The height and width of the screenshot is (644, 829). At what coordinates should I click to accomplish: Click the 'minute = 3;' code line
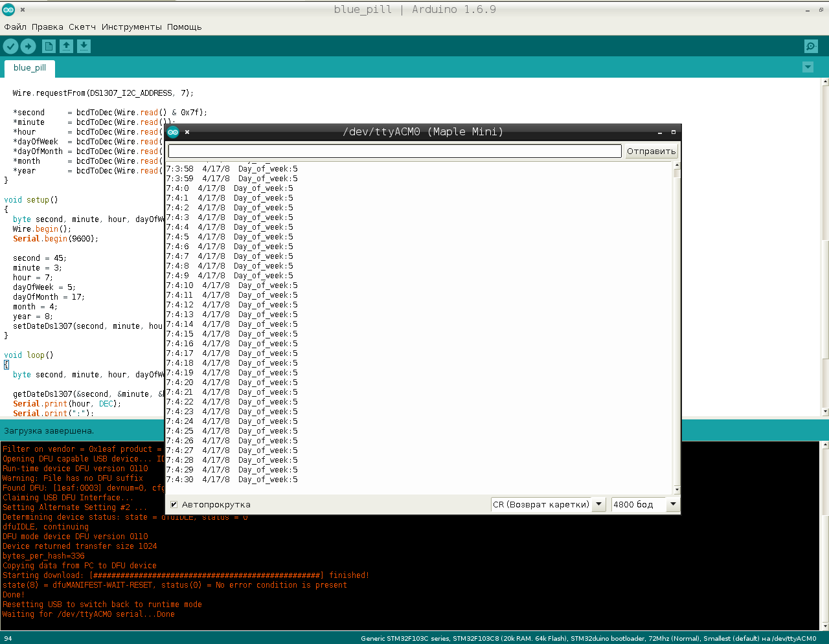(38, 268)
